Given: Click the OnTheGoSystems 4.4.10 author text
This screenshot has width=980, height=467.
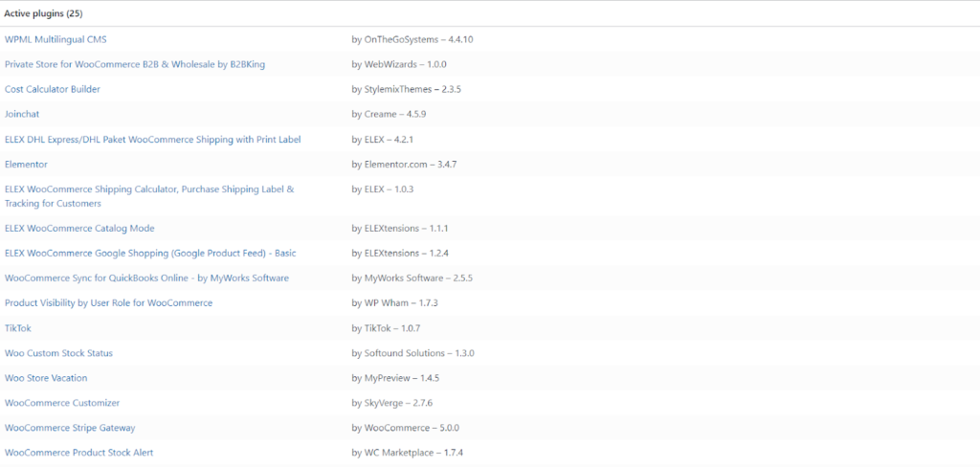Looking at the screenshot, I should 412,39.
